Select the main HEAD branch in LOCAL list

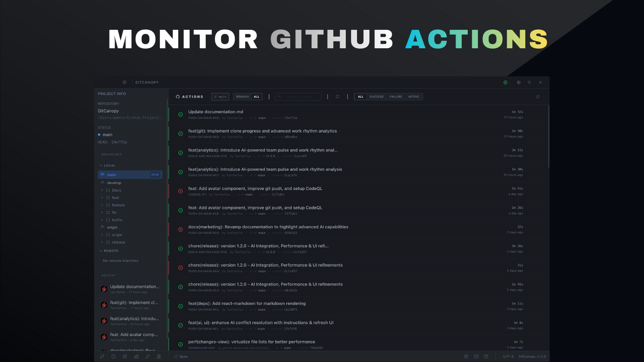point(130,175)
